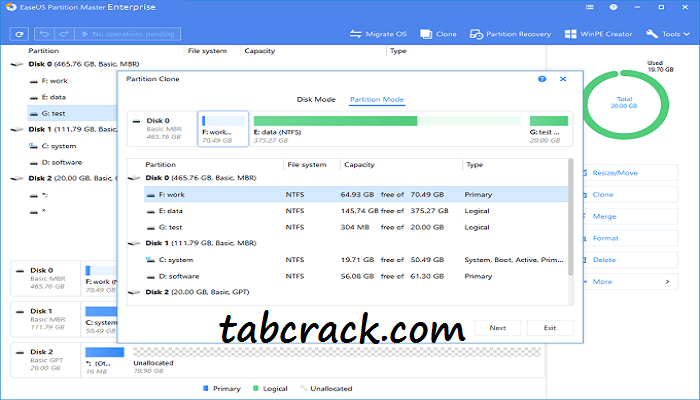This screenshot has width=700, height=400.
Task: Open the Clone tool in the toolbar
Action: pyautogui.click(x=438, y=34)
